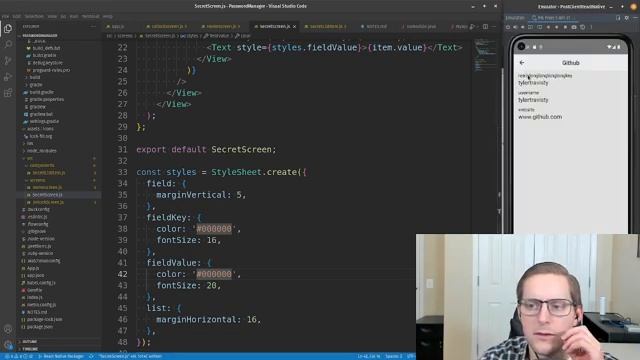This screenshot has height=360, width=640.
Task: Collapse the src folder in Explorer
Action: tap(29, 158)
